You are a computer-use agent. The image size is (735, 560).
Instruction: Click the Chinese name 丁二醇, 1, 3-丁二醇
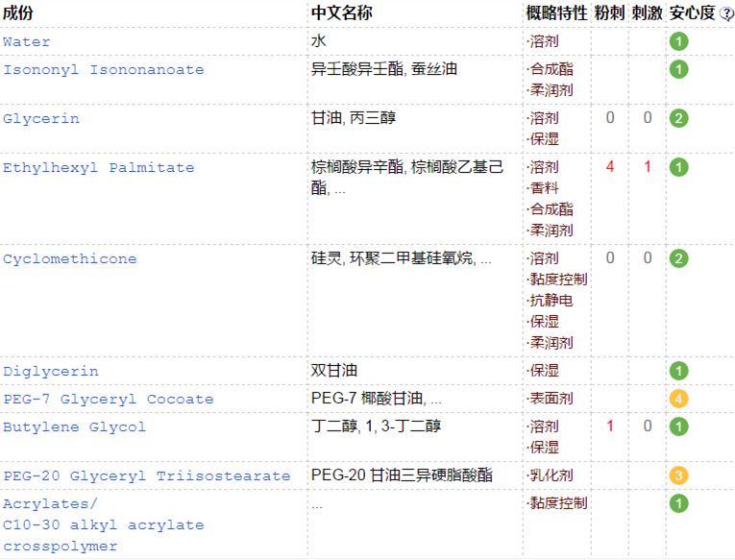376,426
